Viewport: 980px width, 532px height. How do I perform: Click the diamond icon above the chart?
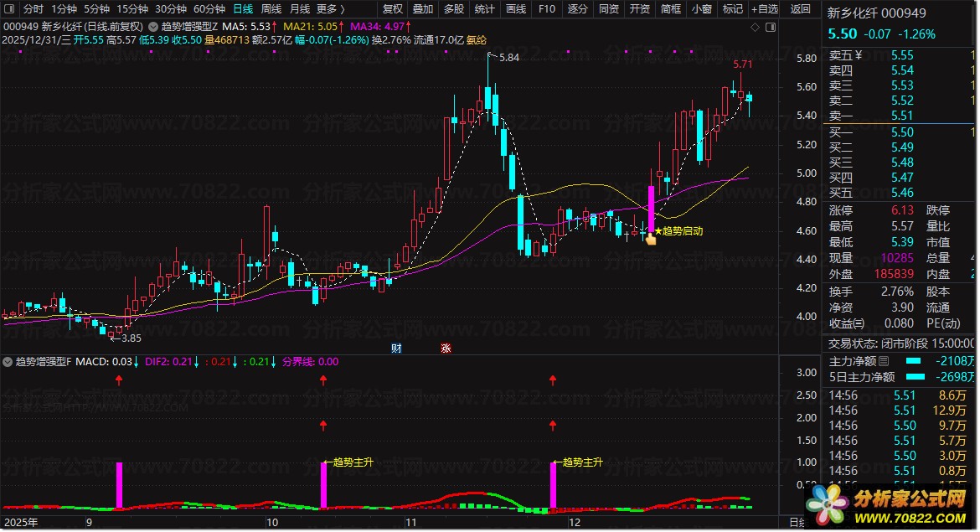click(755, 27)
